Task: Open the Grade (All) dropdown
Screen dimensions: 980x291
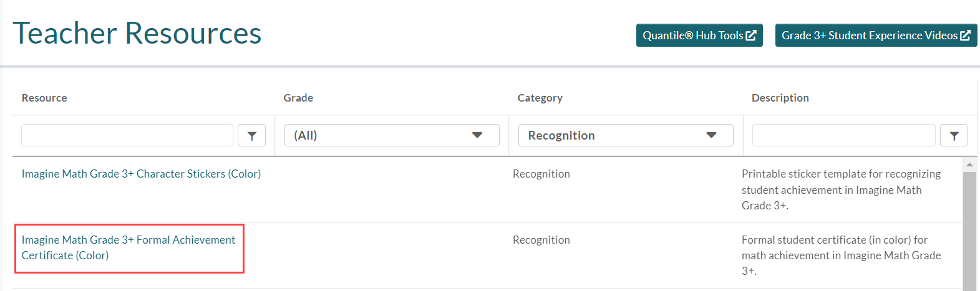Action: point(392,135)
